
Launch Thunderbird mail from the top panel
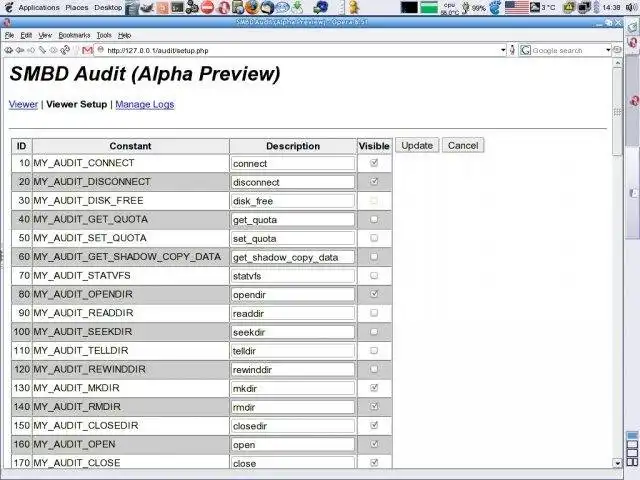click(x=267, y=7)
